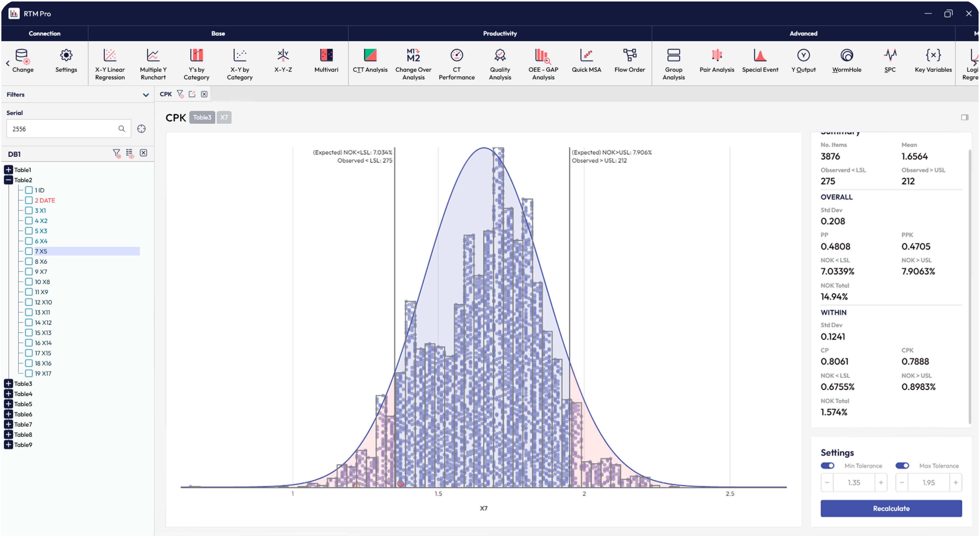
Task: Switch to the Advanced ribbon tab
Action: (803, 34)
